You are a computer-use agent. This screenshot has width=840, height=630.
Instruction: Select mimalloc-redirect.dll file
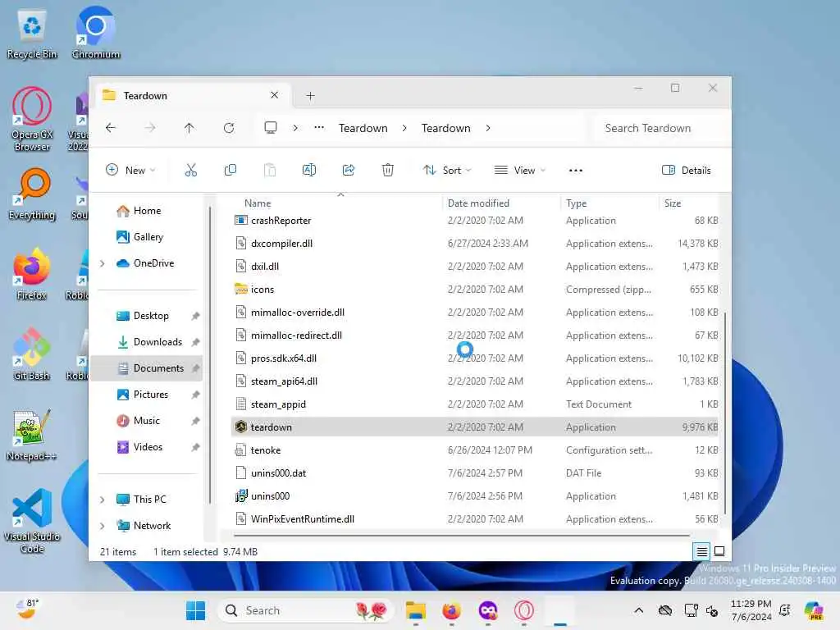click(x=476, y=336)
